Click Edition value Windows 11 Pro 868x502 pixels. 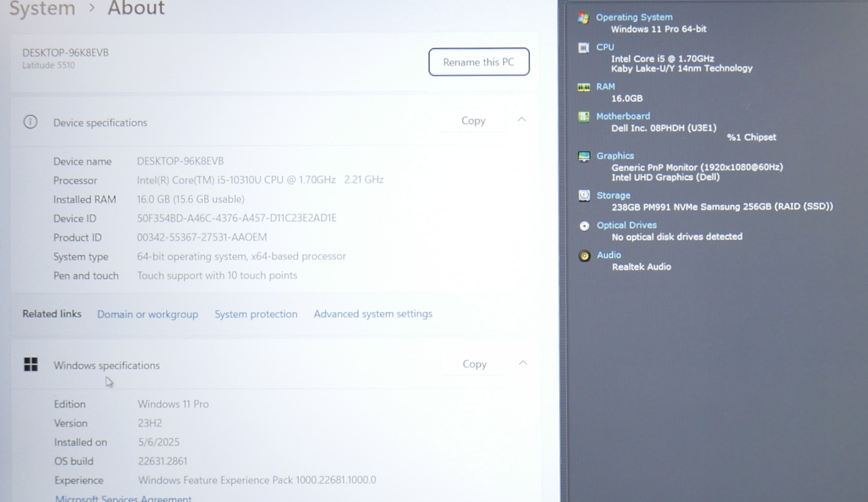(173, 404)
